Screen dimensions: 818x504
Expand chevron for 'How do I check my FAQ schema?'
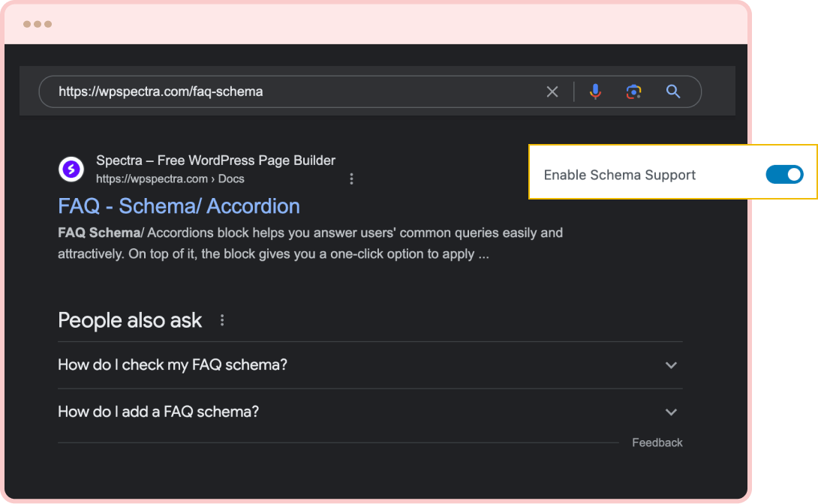tap(671, 365)
